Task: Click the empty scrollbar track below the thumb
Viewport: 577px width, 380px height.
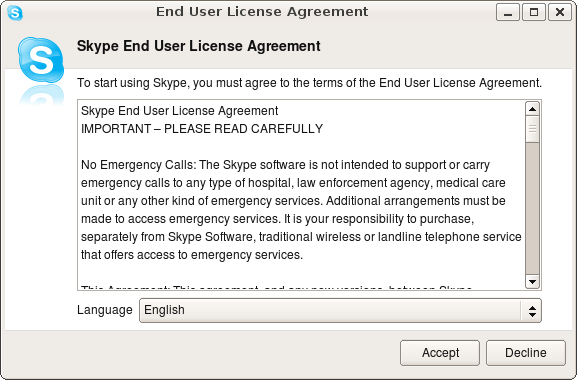Action: [x=532, y=208]
